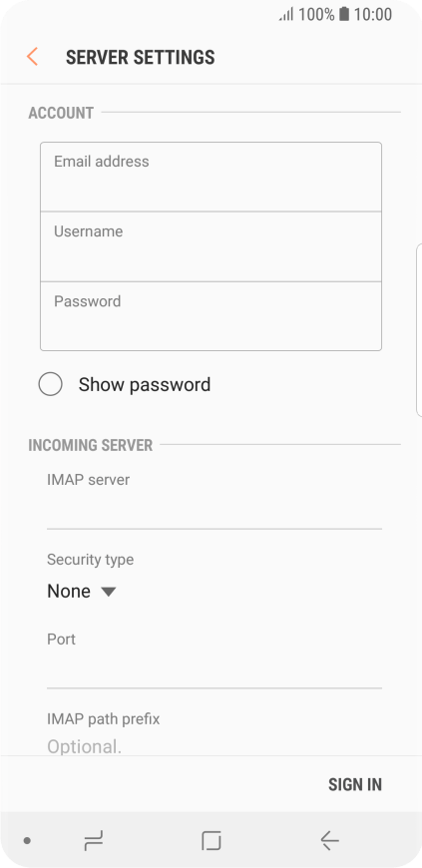Tap the clock showing 10:00
The width and height of the screenshot is (422, 868).
[x=373, y=14]
